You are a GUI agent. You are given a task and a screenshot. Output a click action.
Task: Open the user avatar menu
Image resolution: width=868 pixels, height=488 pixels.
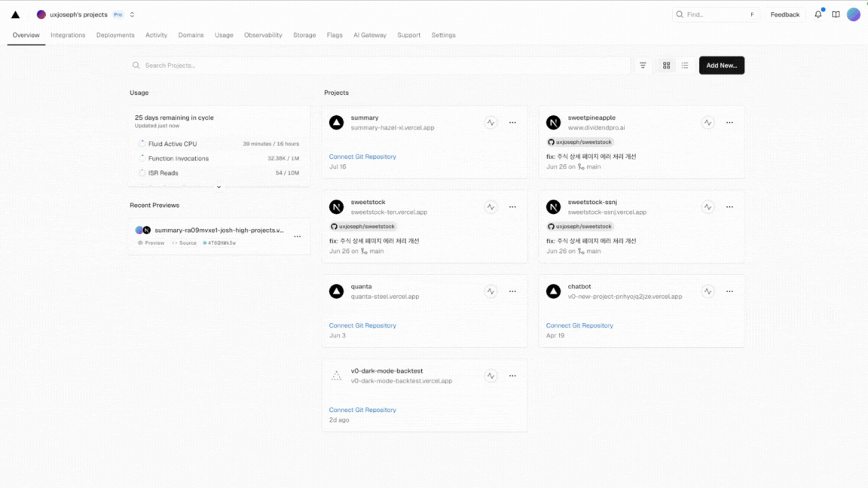854,14
